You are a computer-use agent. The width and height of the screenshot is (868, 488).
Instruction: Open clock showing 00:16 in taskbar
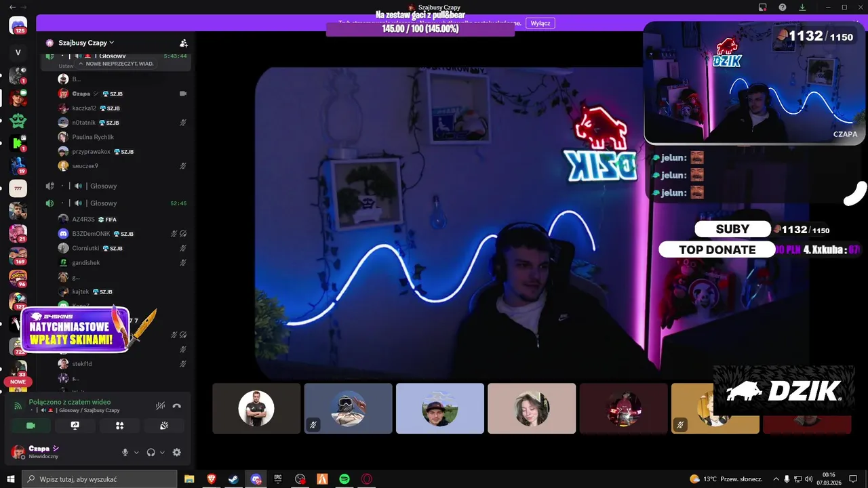coord(829,479)
